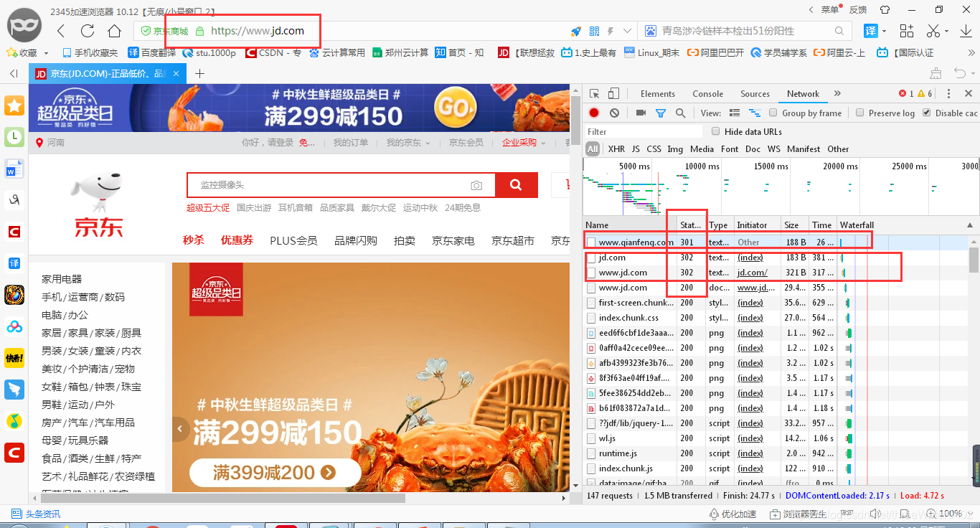
Task: Toggle the waterfall overview view icon
Action: 754,113
